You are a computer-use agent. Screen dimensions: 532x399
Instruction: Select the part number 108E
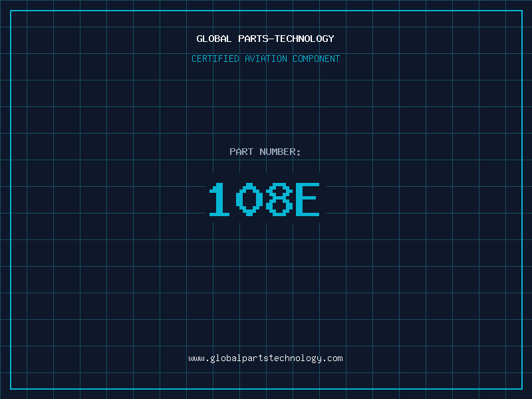264,199
